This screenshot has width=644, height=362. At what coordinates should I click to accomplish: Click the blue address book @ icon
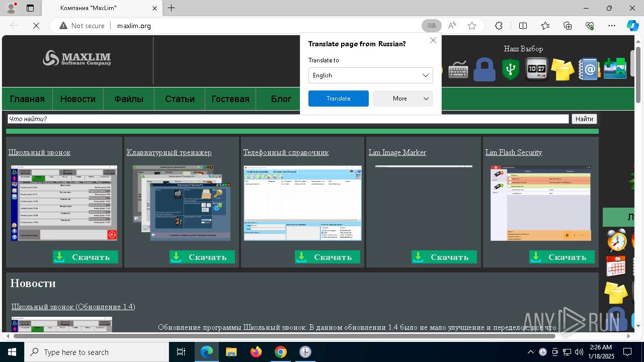[589, 69]
